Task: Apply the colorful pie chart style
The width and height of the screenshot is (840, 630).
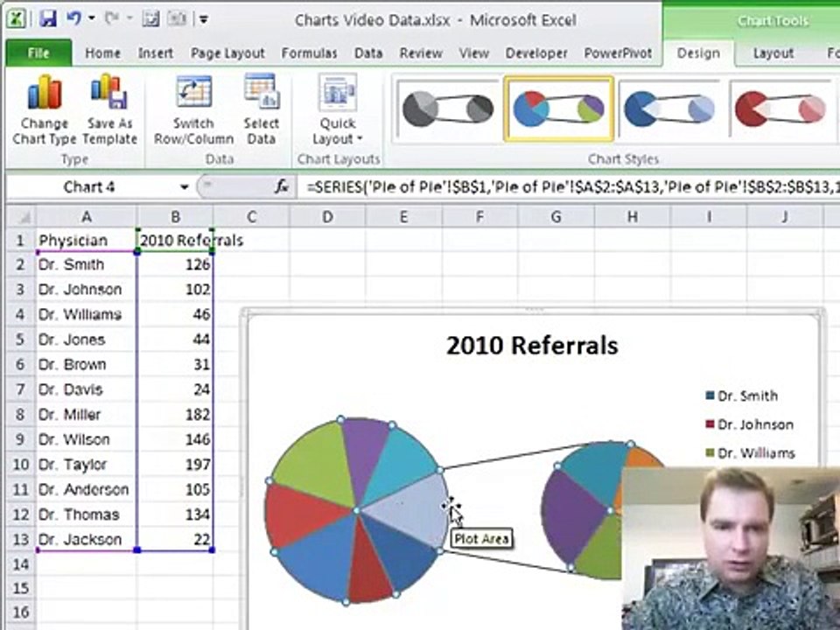Action: pyautogui.click(x=558, y=109)
